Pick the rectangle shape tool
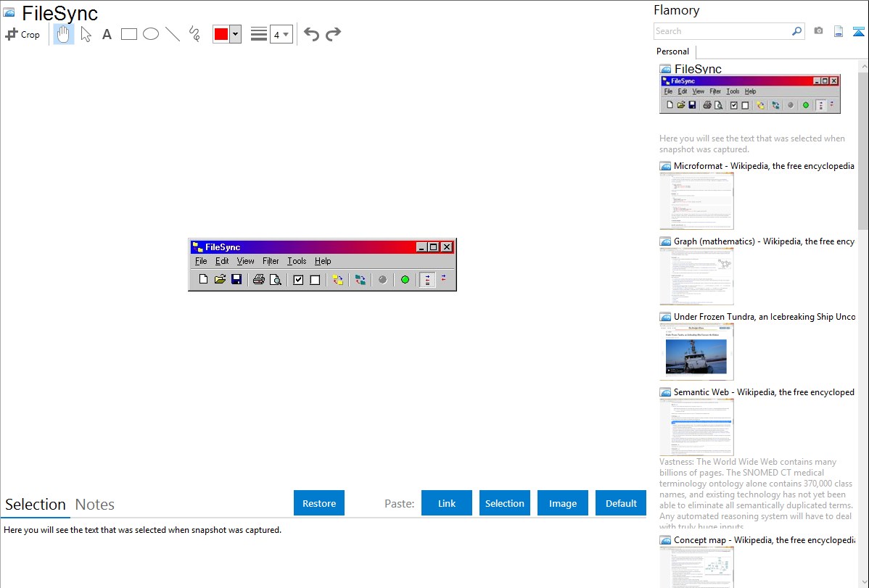This screenshot has width=869, height=588. [x=129, y=34]
